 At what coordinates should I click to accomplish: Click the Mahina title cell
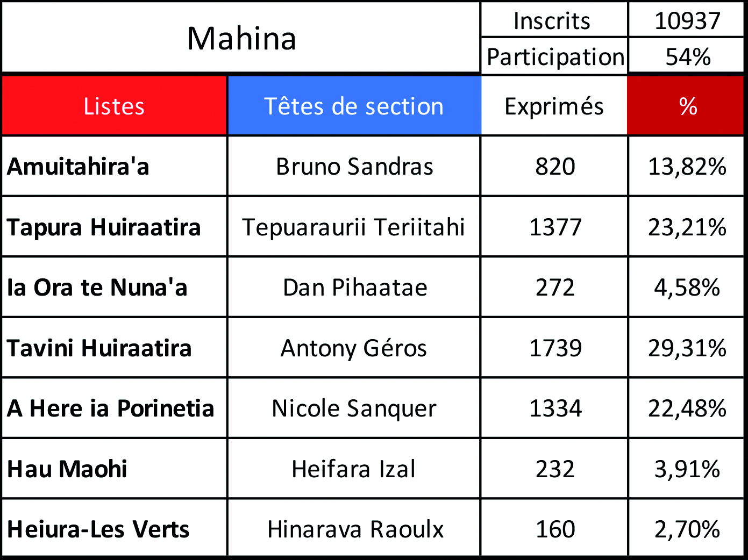click(241, 38)
